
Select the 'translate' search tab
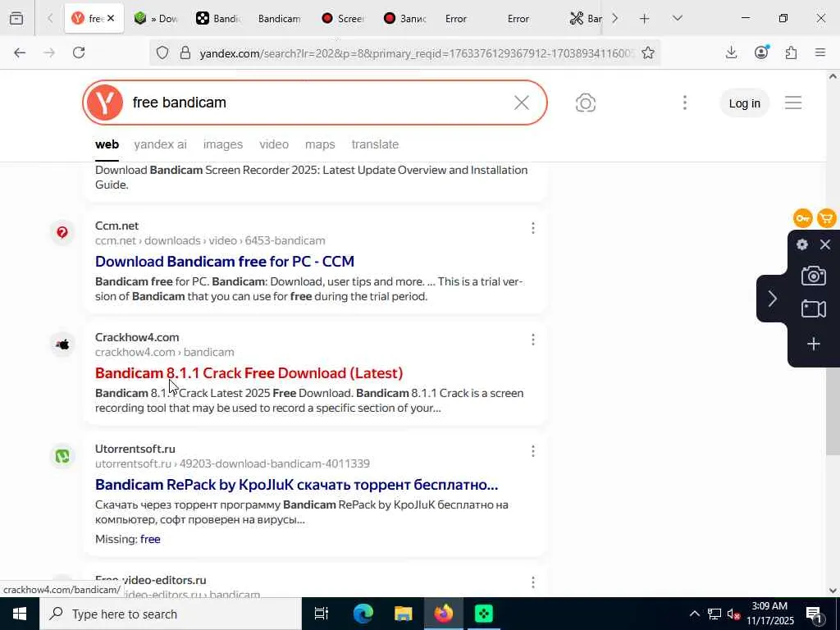point(375,144)
